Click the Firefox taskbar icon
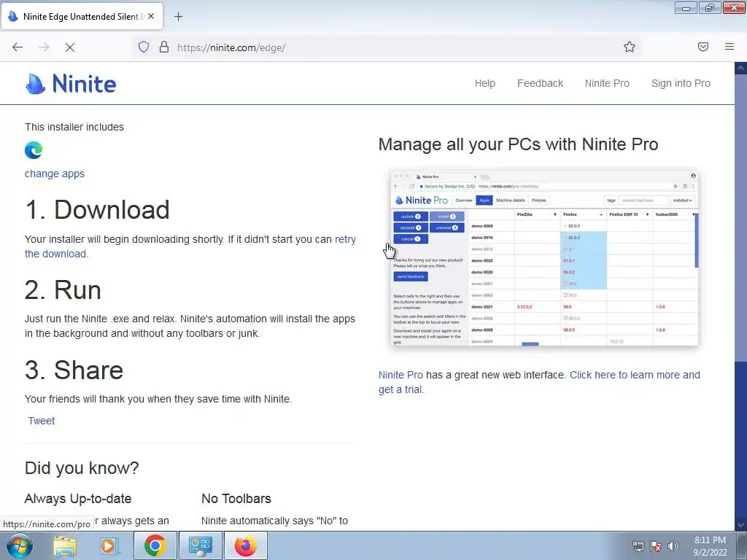Screen dimensions: 747x560 point(245,545)
